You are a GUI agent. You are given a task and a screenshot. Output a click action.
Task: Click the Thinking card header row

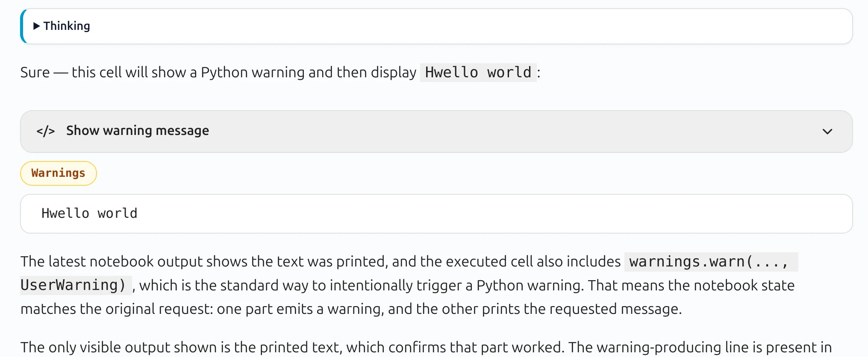[x=256, y=26]
